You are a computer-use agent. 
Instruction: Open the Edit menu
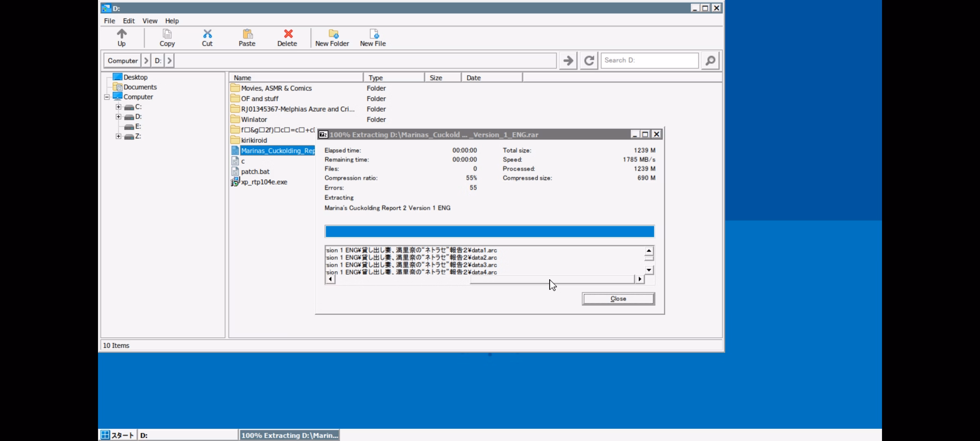tap(129, 21)
